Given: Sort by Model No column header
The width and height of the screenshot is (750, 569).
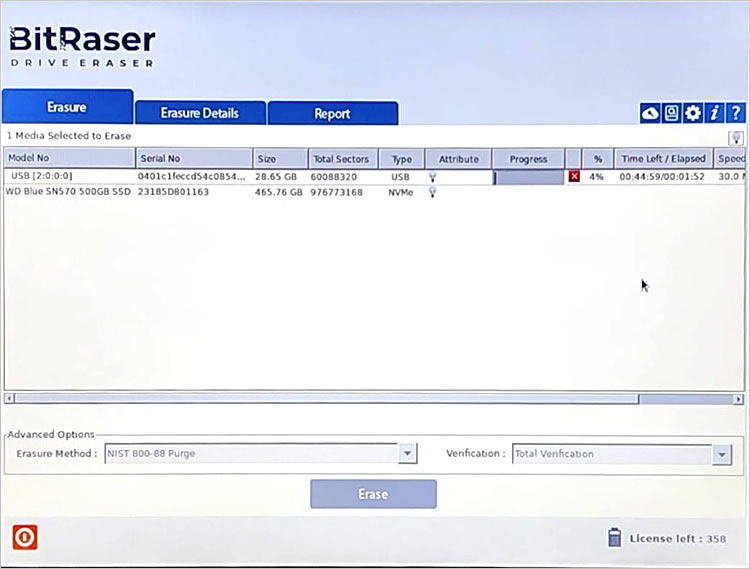Looking at the screenshot, I should click(x=70, y=158).
